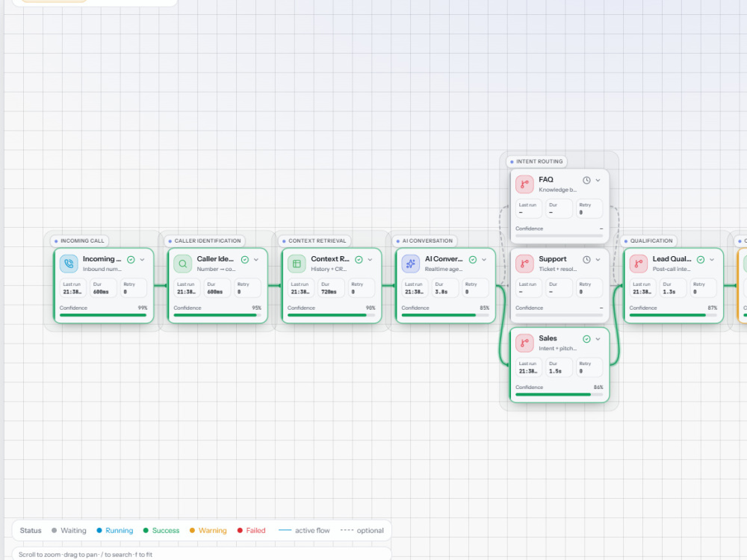Click the Support node title
Screen dimensions: 747x560
click(x=553, y=258)
